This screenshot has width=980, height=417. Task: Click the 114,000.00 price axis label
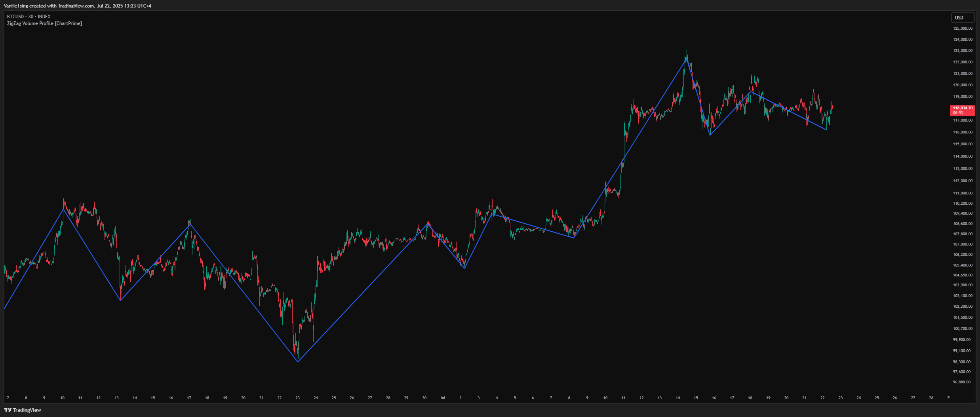coord(963,156)
